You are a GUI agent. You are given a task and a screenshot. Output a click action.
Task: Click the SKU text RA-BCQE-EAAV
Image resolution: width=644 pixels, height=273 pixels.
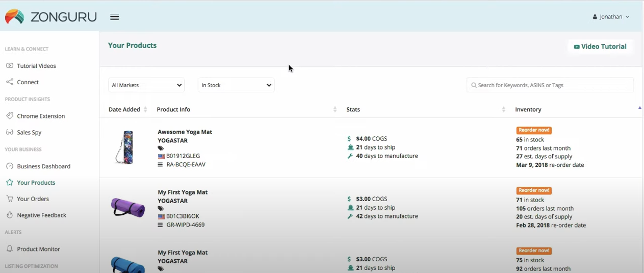tap(186, 165)
